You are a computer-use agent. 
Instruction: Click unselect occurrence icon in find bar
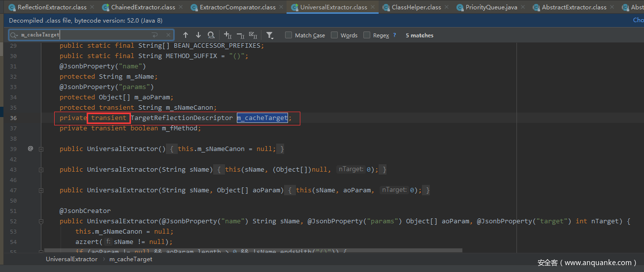pos(240,35)
